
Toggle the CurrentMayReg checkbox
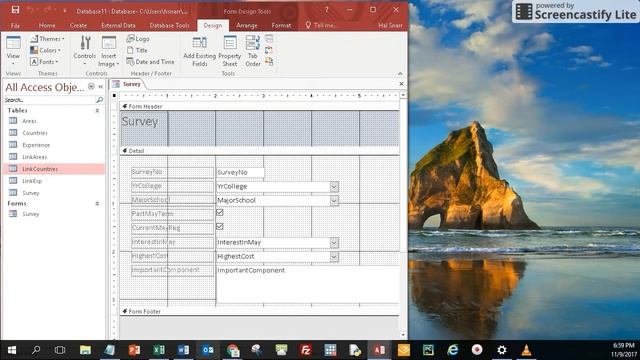(220, 227)
